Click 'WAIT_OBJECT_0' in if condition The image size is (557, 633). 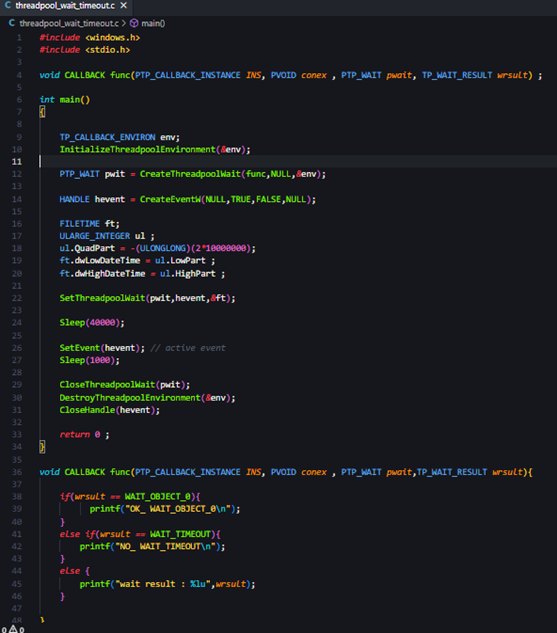point(157,497)
